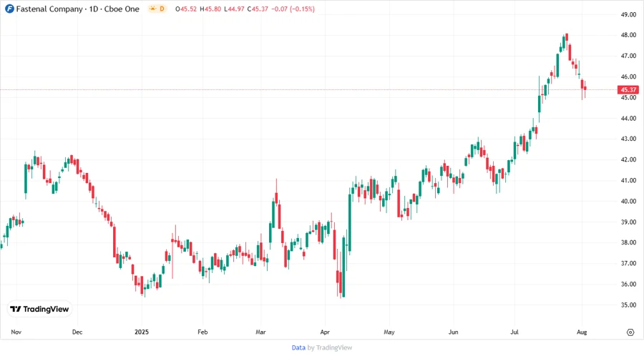The image size is (644, 356).
Task: Click the 42.00 price axis label
Action: [x=628, y=159]
